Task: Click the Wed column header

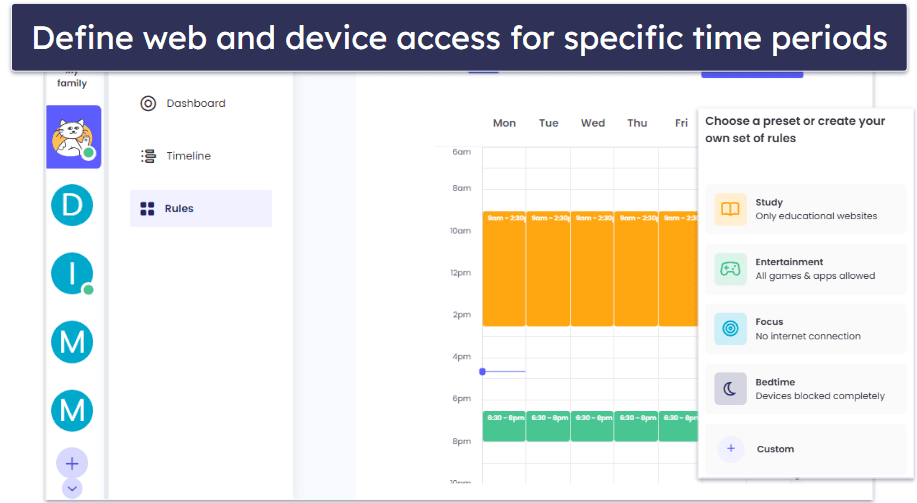Action: click(x=592, y=123)
